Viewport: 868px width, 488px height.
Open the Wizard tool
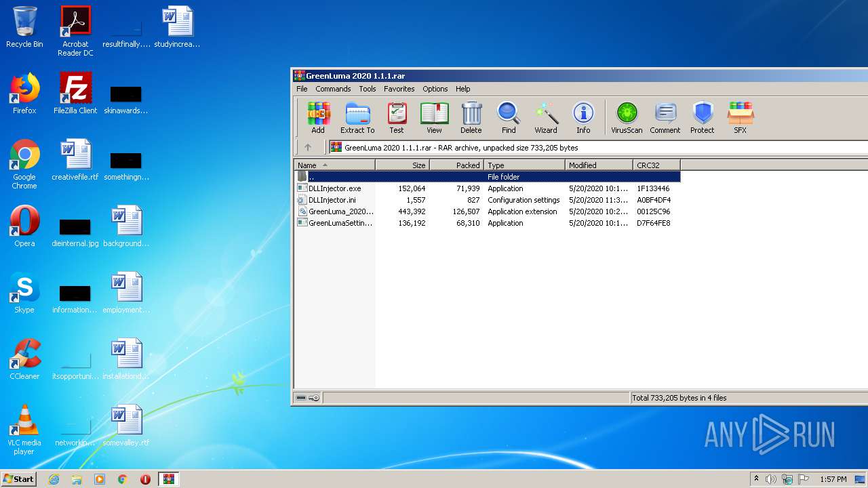546,117
